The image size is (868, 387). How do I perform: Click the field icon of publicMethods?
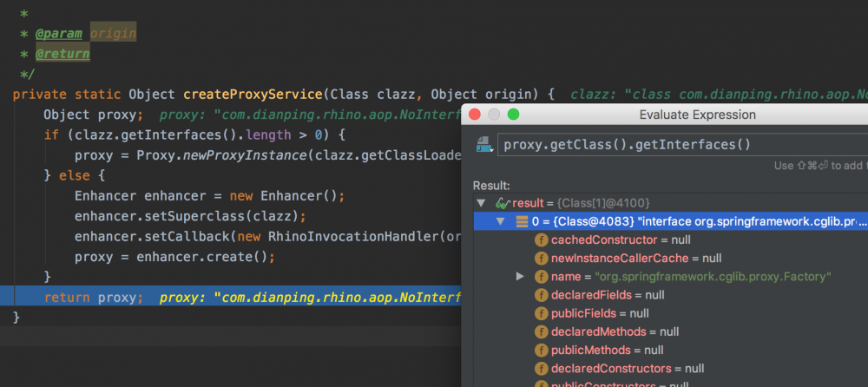[x=541, y=350]
